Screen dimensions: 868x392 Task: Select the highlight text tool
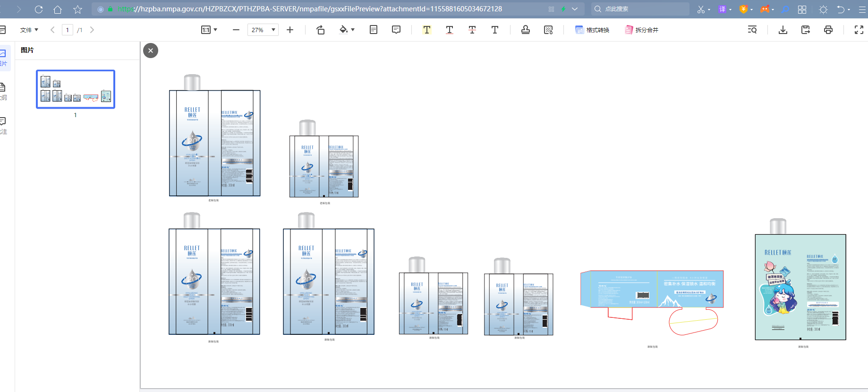(x=426, y=30)
